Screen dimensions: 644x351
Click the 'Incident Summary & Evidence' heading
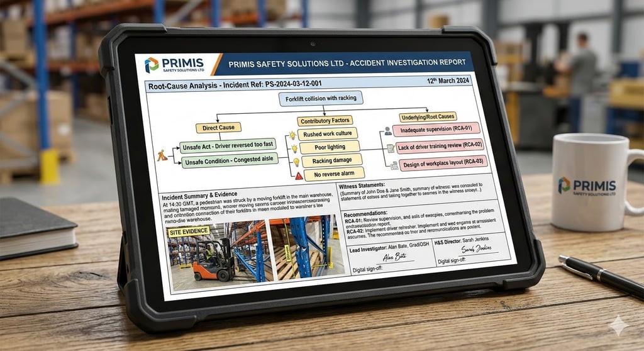pyautogui.click(x=199, y=196)
